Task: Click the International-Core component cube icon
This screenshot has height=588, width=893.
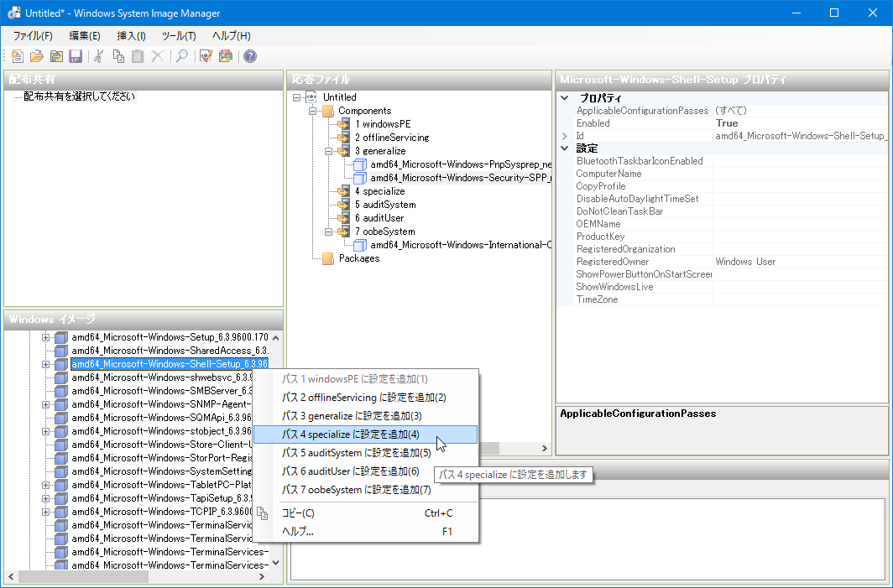Action: pyautogui.click(x=360, y=245)
